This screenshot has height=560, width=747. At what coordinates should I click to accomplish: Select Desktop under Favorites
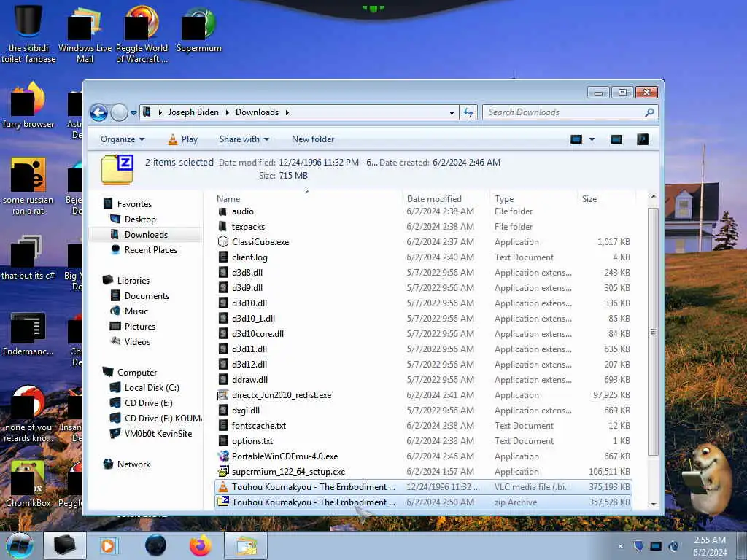pyautogui.click(x=140, y=219)
